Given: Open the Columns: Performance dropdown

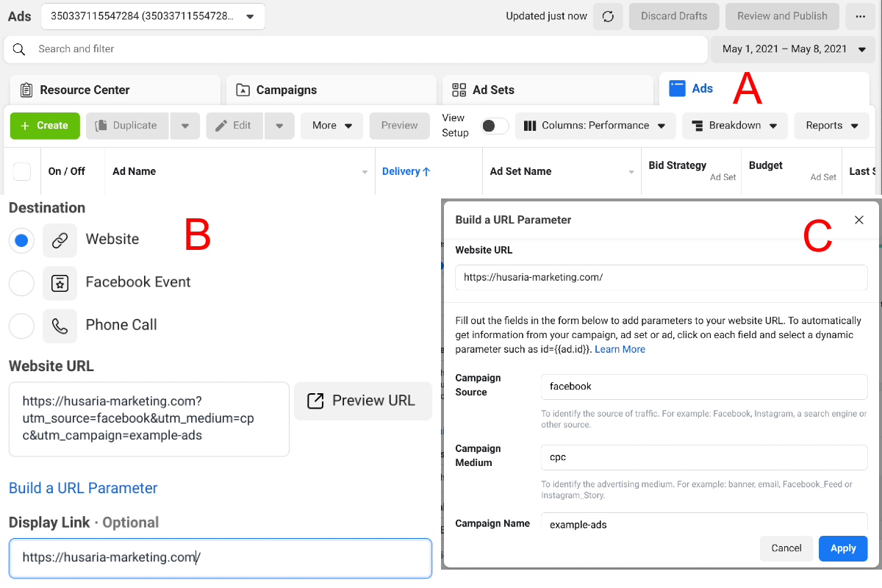Looking at the screenshot, I should point(595,126).
